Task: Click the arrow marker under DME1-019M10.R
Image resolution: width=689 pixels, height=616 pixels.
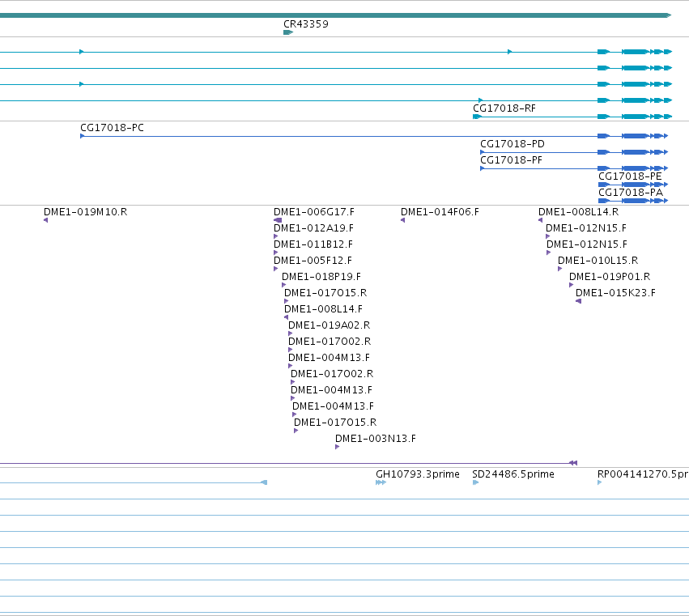Action: [45, 220]
